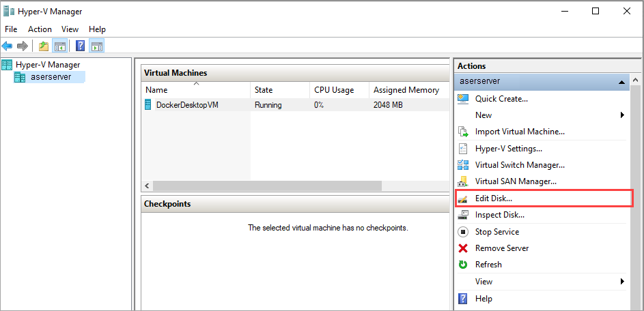Click the Running state cell
Viewport: 644px width, 311px height.
[x=268, y=105]
